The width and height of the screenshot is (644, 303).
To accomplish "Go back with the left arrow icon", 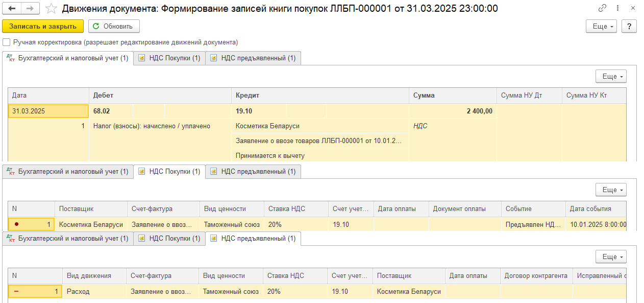I will [x=12, y=8].
